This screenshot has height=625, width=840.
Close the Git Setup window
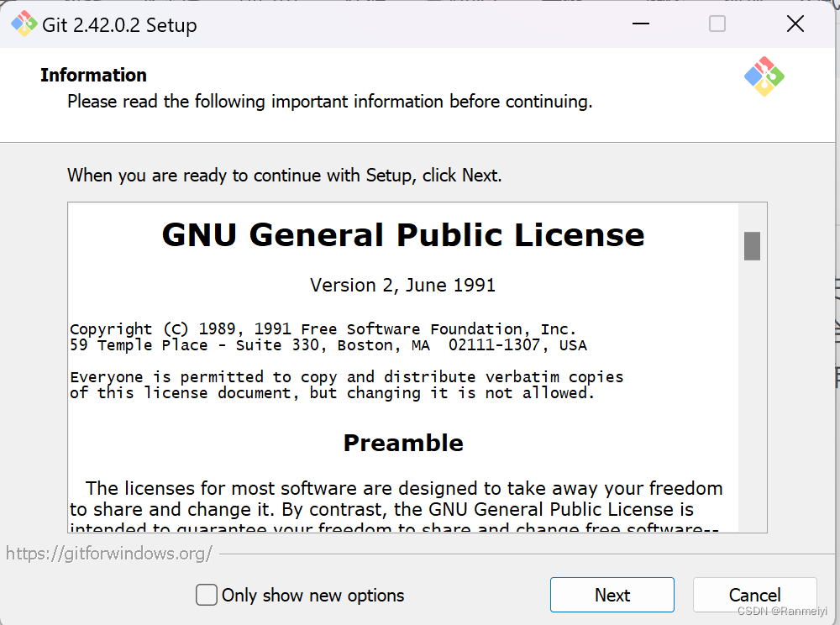click(795, 24)
